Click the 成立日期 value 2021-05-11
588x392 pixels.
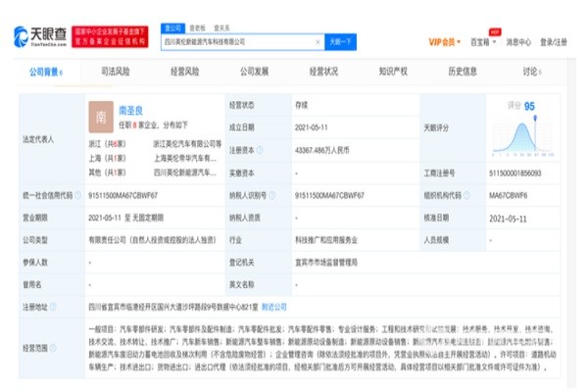tap(312, 127)
